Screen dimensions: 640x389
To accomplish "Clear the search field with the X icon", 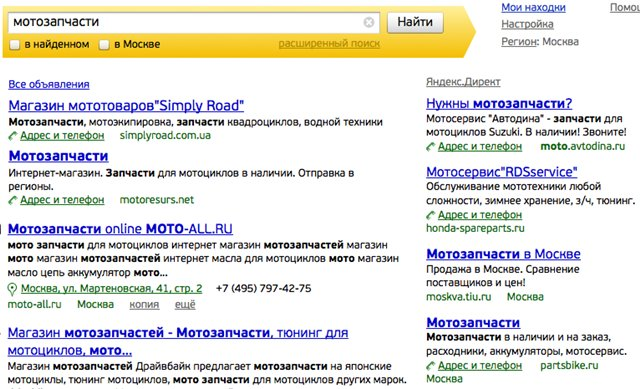I will point(369,22).
